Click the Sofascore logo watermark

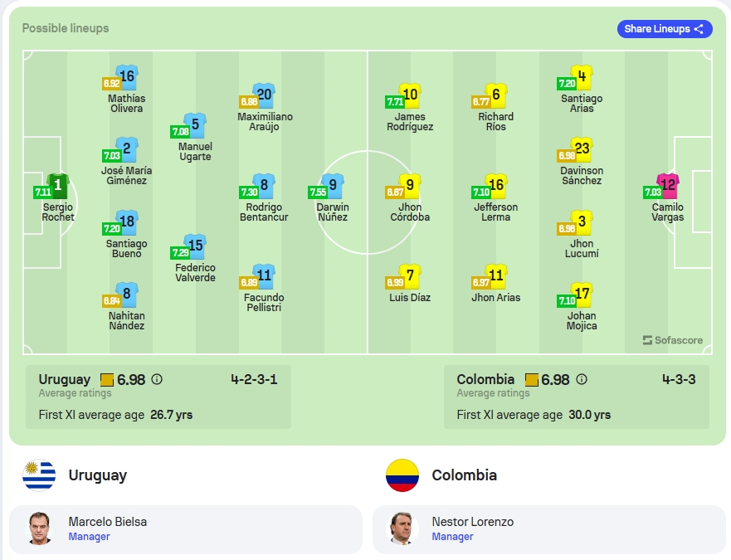point(673,340)
